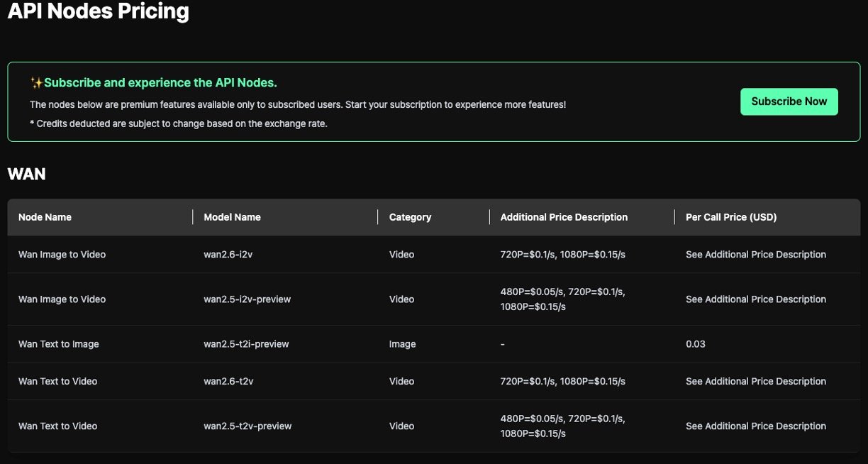This screenshot has height=464, width=868.
Task: Select the Image category cell
Action: tap(402, 344)
